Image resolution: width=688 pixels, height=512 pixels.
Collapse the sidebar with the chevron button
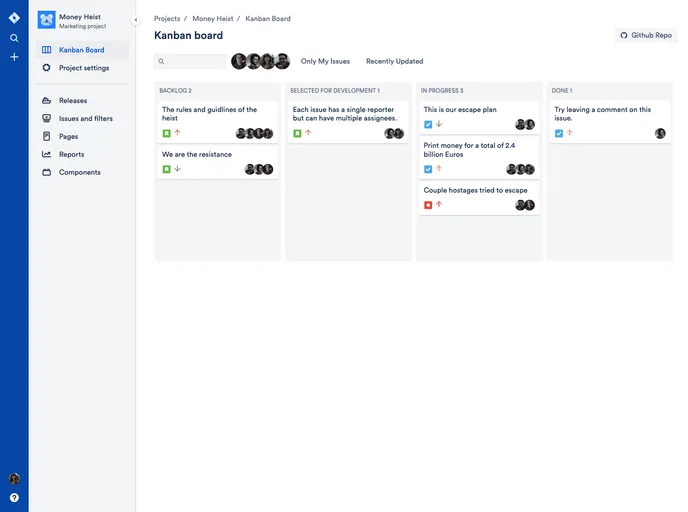click(136, 20)
